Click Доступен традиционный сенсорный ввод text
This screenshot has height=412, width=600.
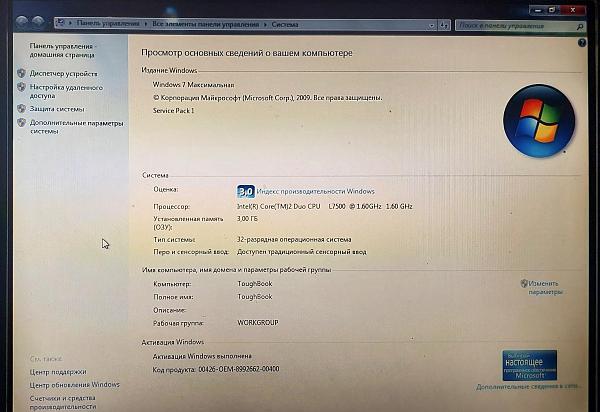(302, 252)
